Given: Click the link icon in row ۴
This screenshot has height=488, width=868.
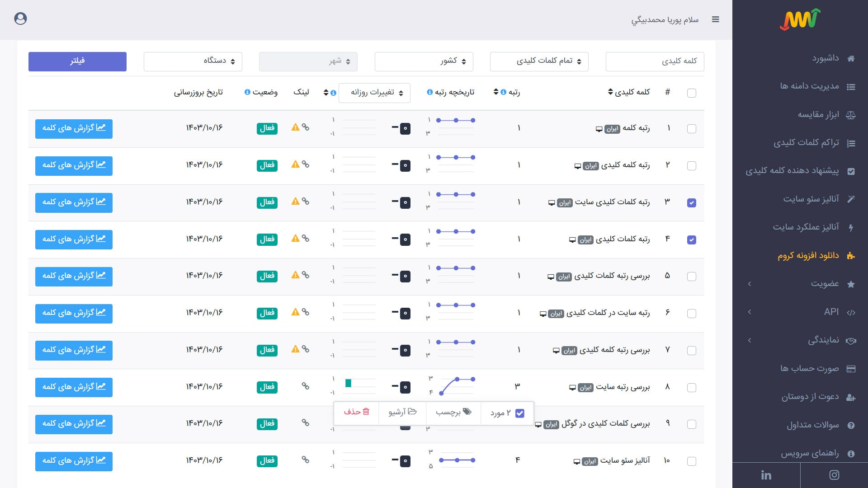Looking at the screenshot, I should coord(306,238).
